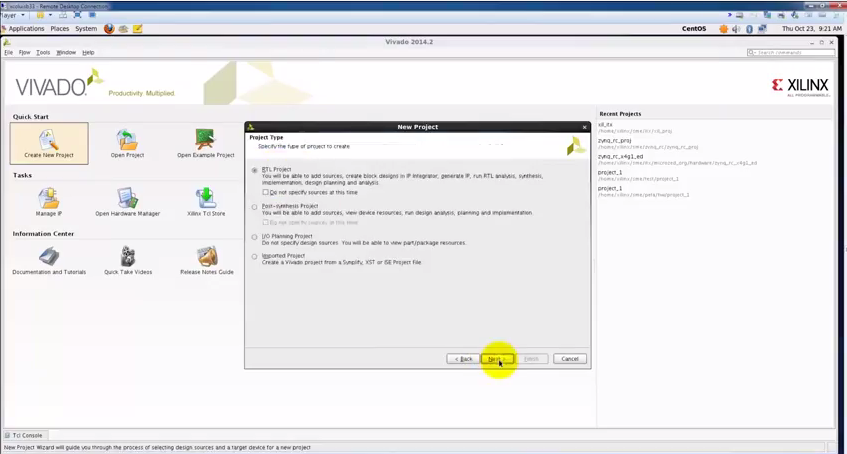Open the Window menu
Image resolution: width=847 pixels, height=454 pixels.
pos(66,52)
